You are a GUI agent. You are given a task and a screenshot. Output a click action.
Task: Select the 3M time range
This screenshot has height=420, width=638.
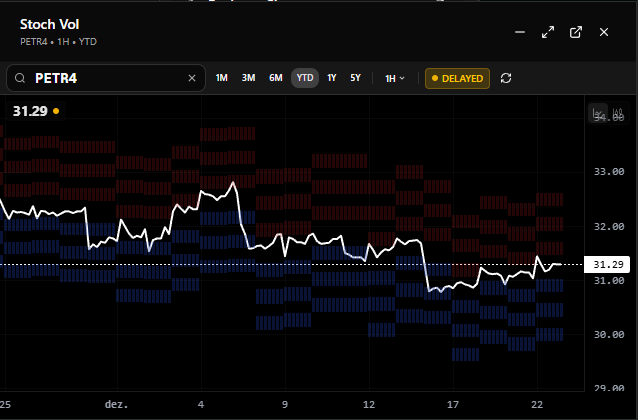point(248,78)
